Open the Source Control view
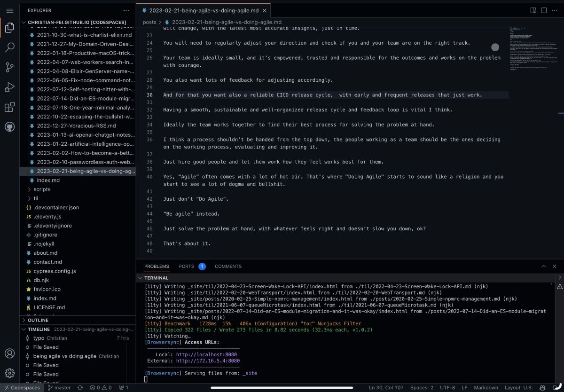The width and height of the screenshot is (564, 392). click(9, 67)
